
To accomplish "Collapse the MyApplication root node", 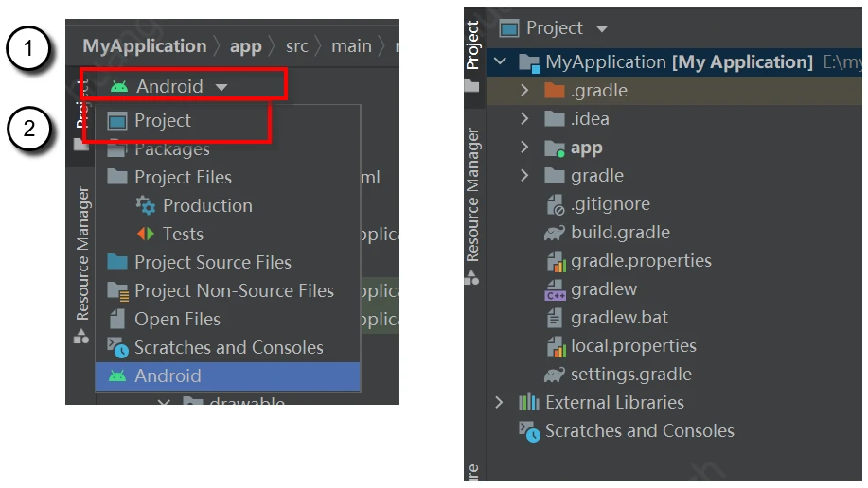I will (500, 61).
